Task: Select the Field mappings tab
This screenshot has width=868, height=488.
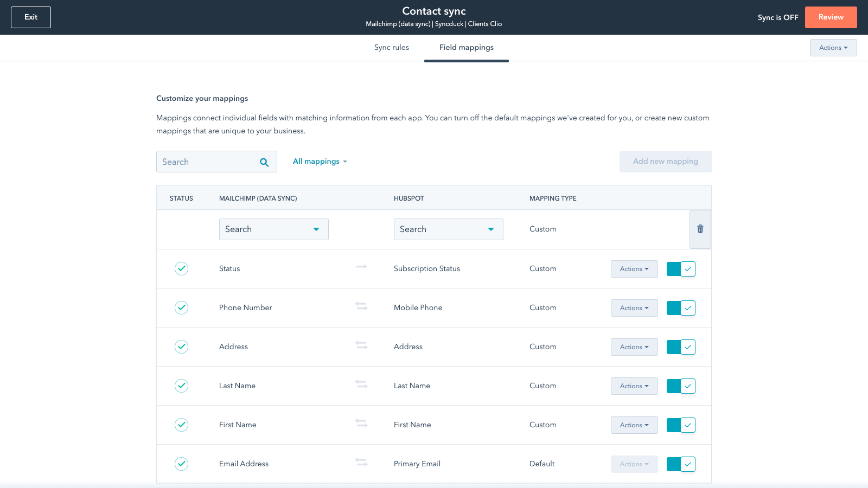Action: (x=466, y=47)
